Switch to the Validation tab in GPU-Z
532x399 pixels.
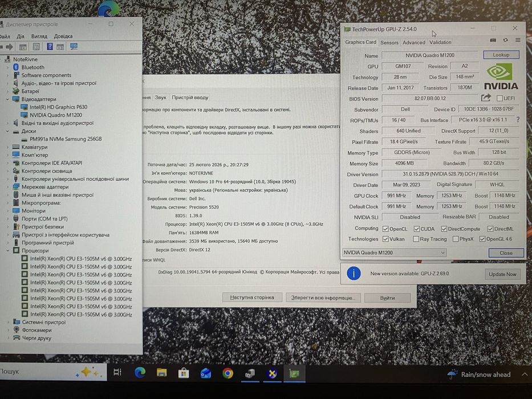(440, 42)
